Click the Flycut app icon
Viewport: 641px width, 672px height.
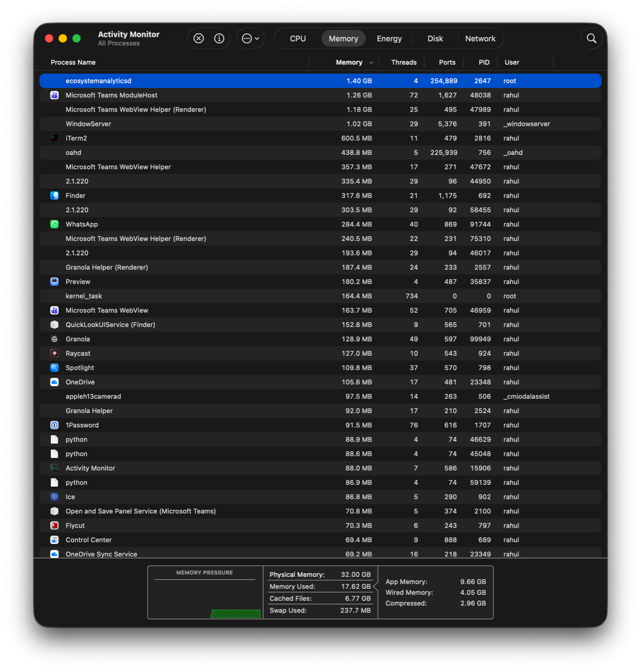pyautogui.click(x=54, y=526)
